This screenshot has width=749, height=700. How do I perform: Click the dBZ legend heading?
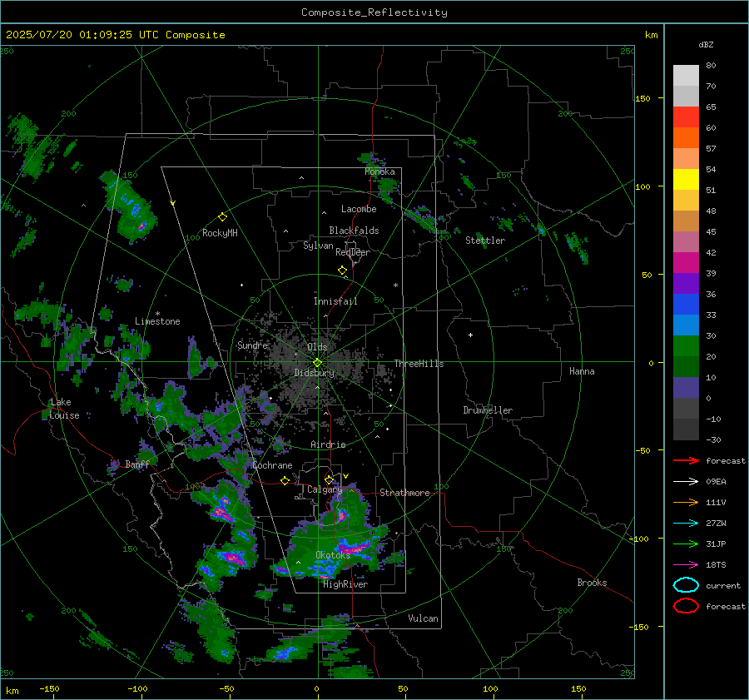click(706, 44)
